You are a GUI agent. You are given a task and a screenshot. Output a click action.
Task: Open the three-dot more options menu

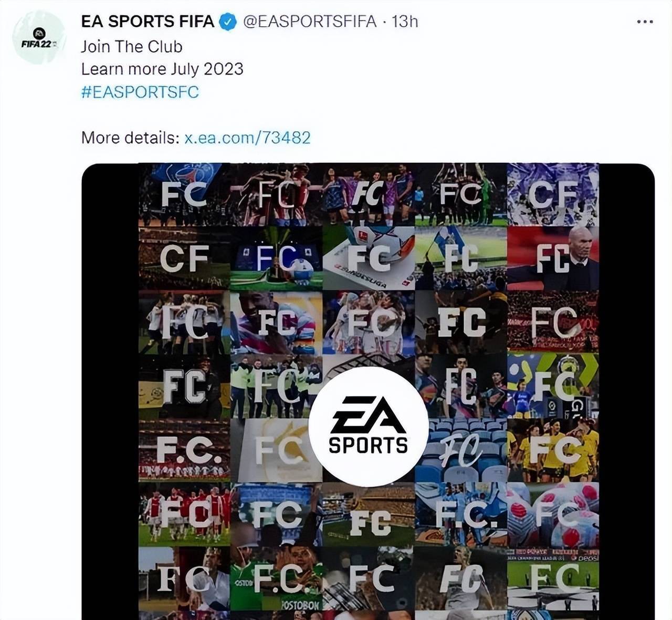(645, 22)
